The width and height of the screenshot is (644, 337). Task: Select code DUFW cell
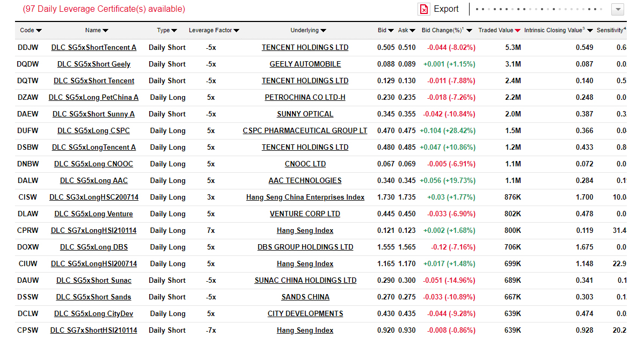[28, 131]
